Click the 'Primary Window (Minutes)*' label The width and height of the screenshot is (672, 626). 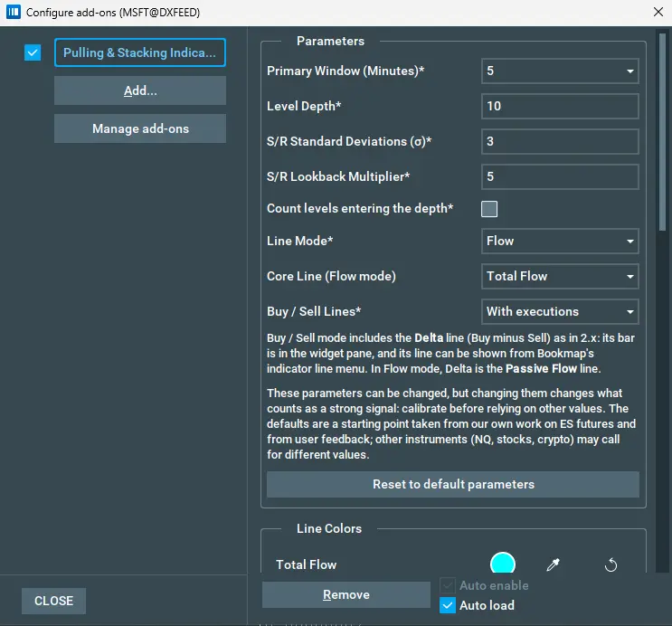tap(345, 71)
